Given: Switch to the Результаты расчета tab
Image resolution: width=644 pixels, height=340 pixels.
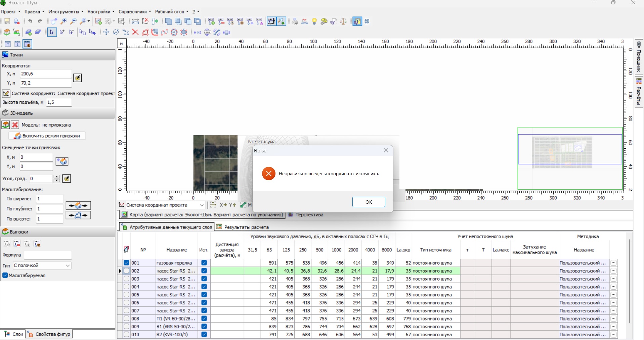Looking at the screenshot, I should 243,227.
